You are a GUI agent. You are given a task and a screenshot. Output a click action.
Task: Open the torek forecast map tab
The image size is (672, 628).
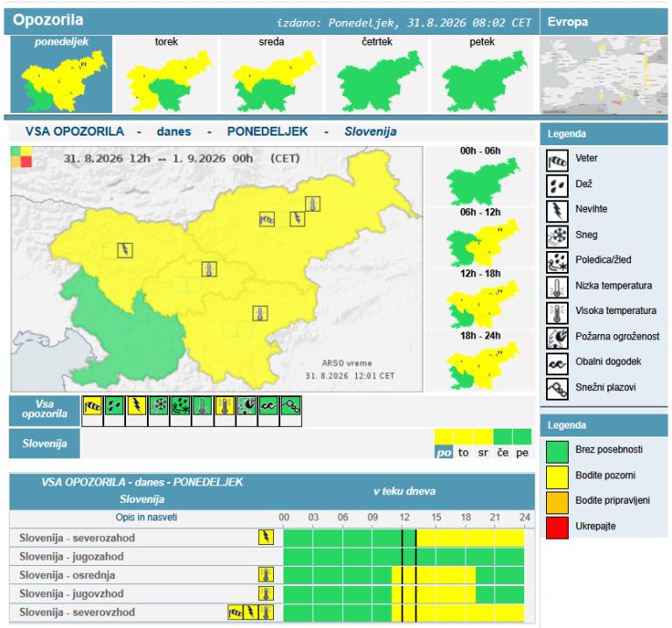(166, 74)
